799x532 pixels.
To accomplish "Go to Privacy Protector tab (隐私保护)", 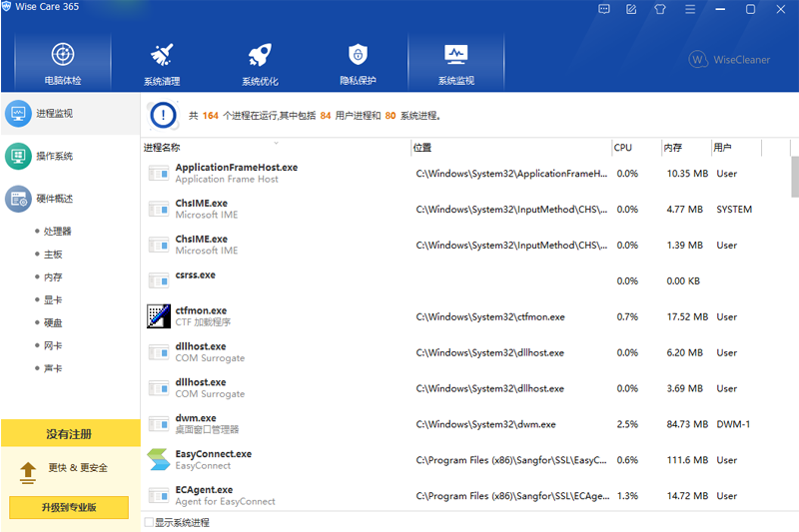I will coord(358,62).
